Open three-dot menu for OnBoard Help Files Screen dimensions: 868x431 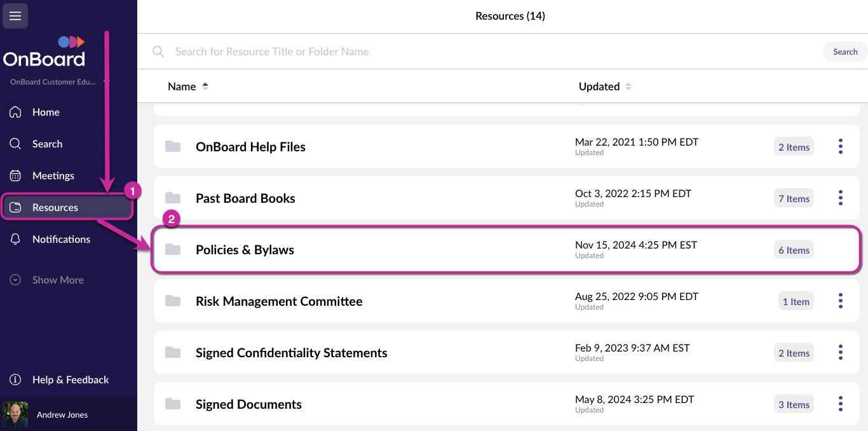[x=840, y=147]
